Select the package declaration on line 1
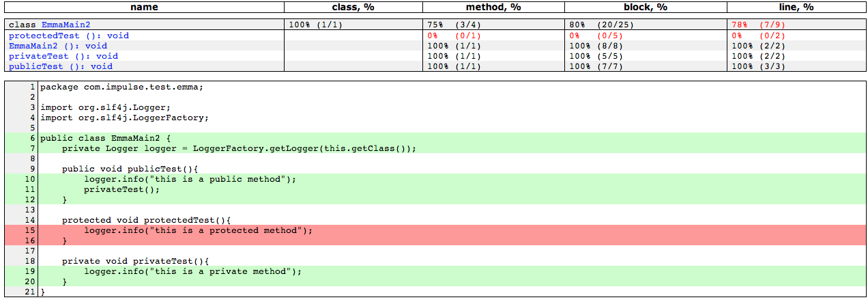The width and height of the screenshot is (868, 302). [121, 87]
